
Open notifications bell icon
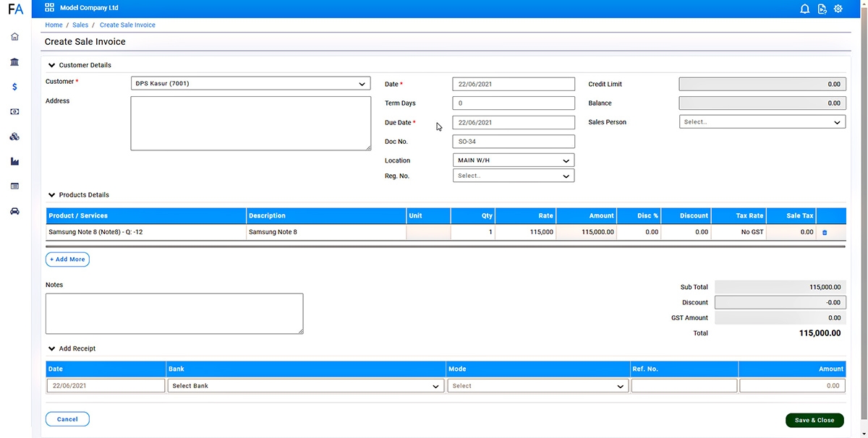pyautogui.click(x=804, y=9)
